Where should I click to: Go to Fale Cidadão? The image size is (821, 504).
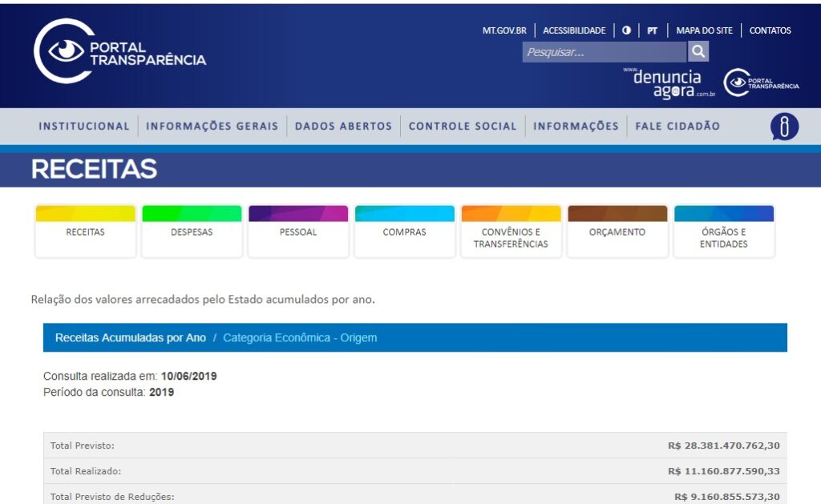pos(677,126)
